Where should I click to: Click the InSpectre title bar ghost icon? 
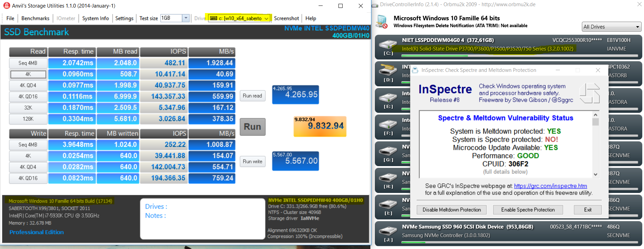click(x=415, y=70)
